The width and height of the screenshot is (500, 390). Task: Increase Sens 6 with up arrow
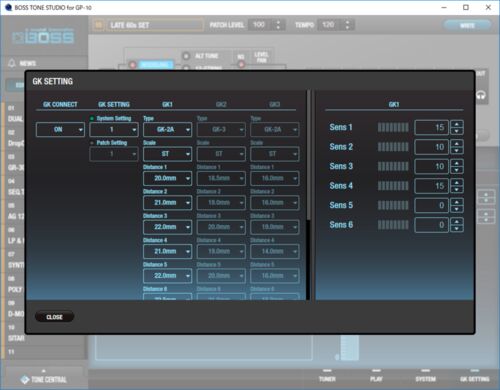point(457,221)
